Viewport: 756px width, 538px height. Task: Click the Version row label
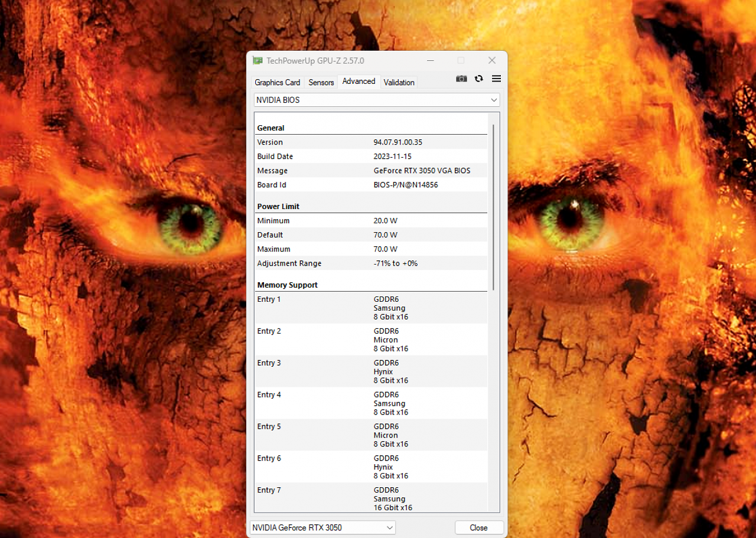coord(270,142)
